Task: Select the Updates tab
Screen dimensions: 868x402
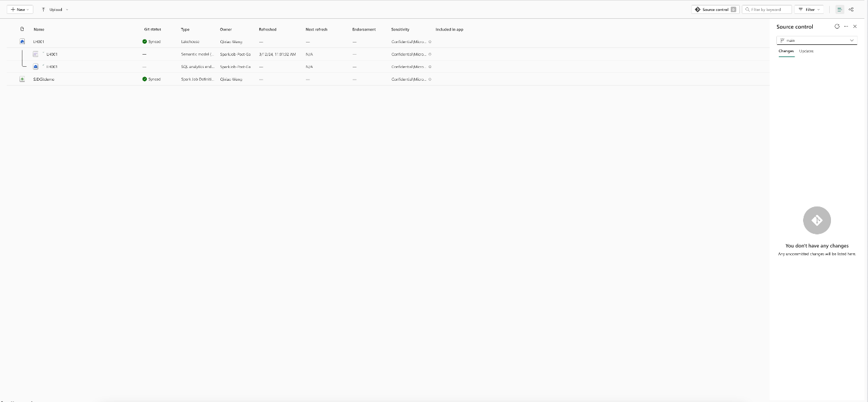Action: pyautogui.click(x=806, y=51)
